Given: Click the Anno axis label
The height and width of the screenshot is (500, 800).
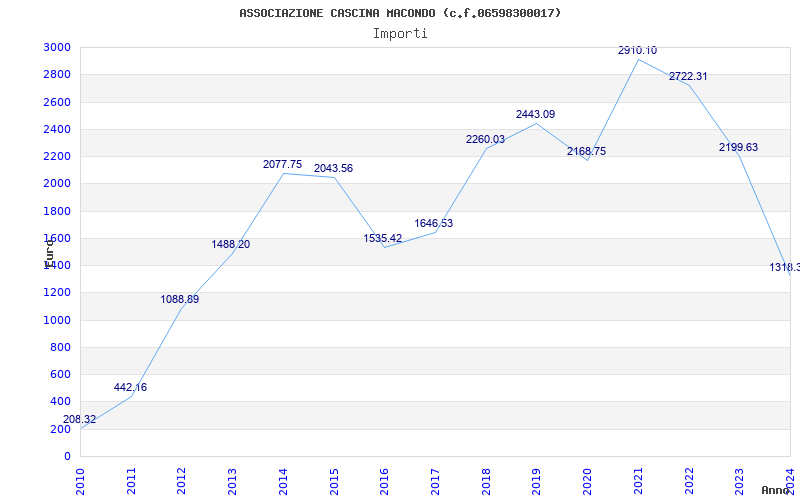Looking at the screenshot, I should 774,490.
